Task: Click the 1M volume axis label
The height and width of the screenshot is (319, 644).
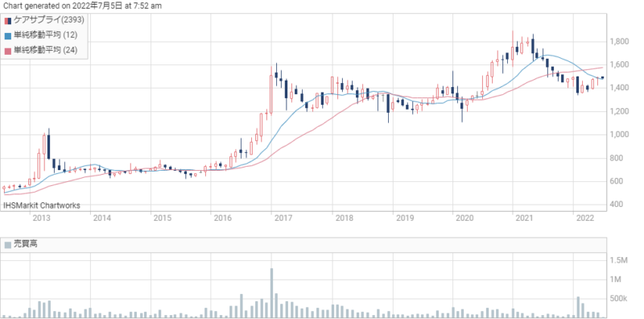Action: (616, 280)
